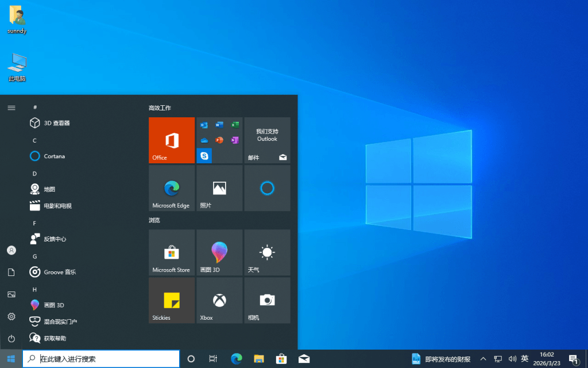Open the Documents icon in Start sidebar
The height and width of the screenshot is (368, 588).
(11, 272)
